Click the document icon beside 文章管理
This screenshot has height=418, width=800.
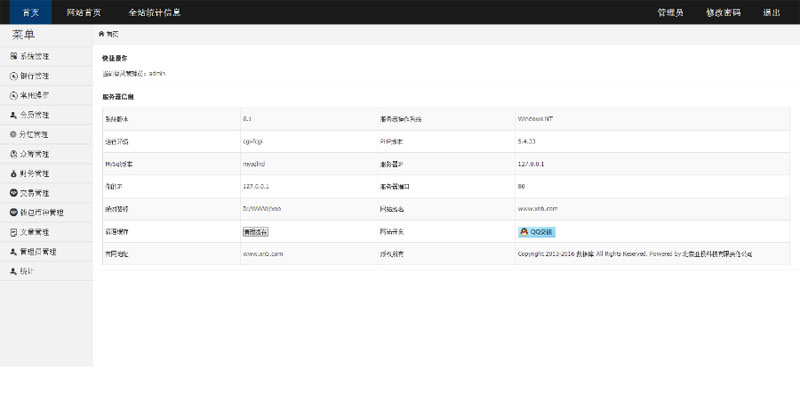click(x=13, y=232)
